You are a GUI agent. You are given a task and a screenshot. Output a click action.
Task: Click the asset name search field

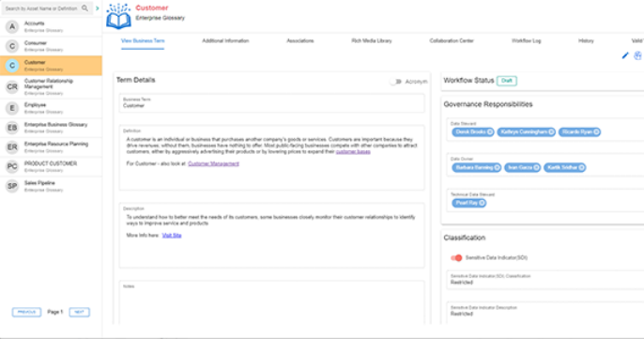(x=42, y=8)
